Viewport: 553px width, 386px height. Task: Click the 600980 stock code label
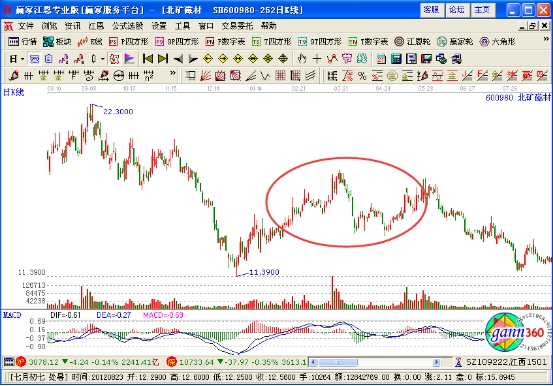point(499,98)
